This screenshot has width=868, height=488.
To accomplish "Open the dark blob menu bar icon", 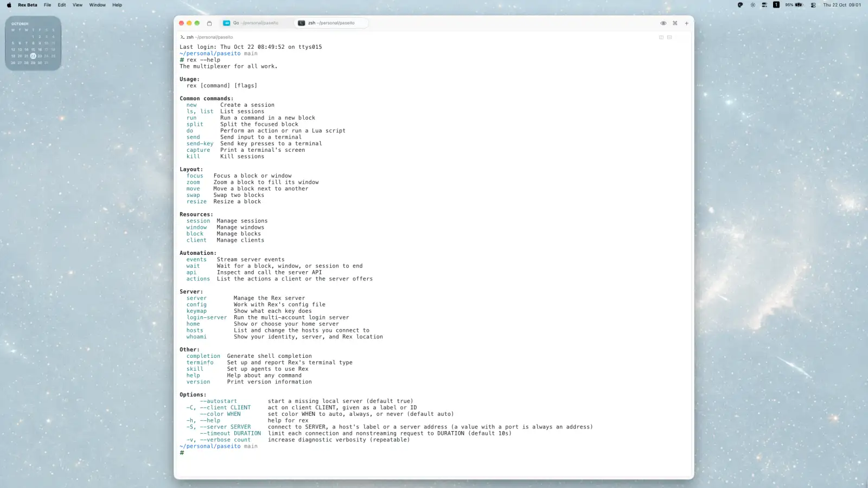I will pyautogui.click(x=740, y=5).
